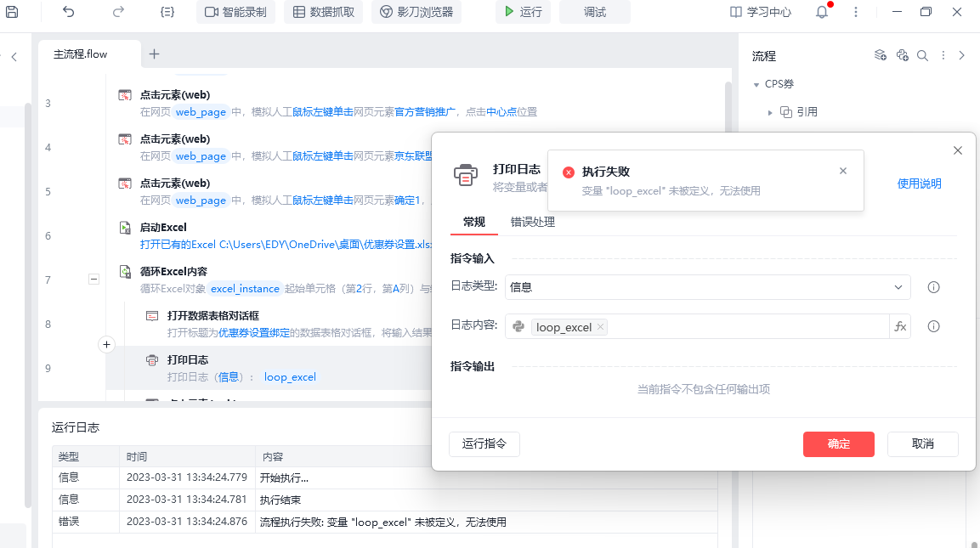Expand the 引用 tree node
The height and width of the screenshot is (548, 980).
click(770, 112)
